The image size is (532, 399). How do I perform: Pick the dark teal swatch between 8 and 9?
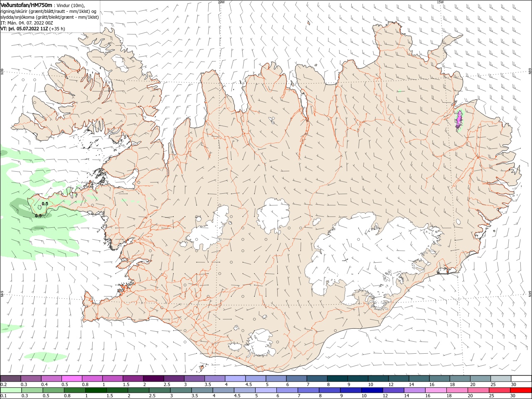point(337,379)
